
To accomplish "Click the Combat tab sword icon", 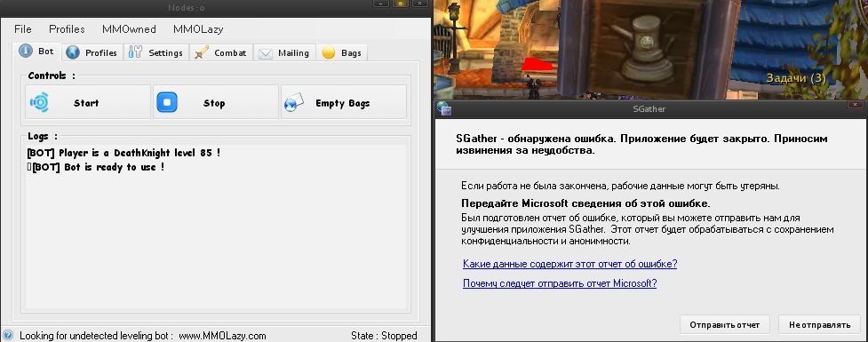I will (x=202, y=52).
